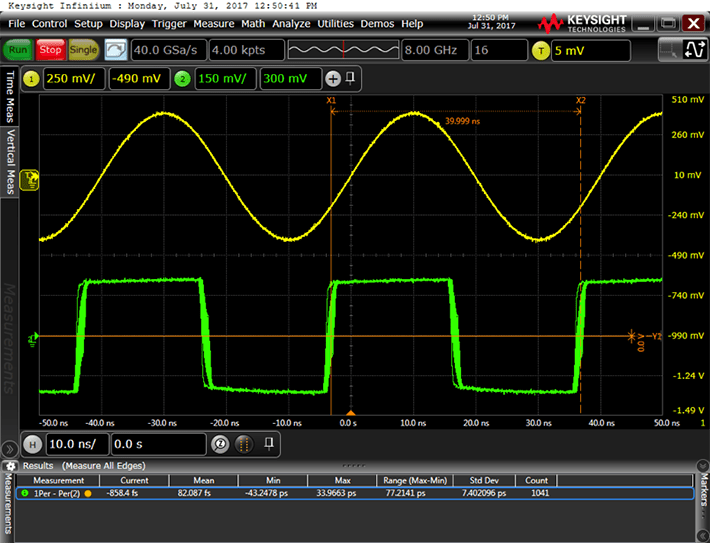Open the Trigger menu
710x543 pixels.
[x=169, y=23]
